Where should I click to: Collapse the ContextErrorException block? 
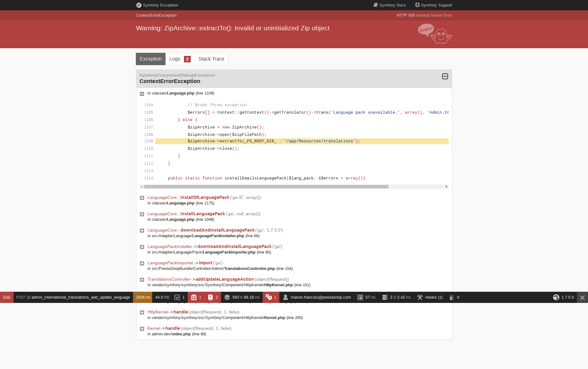tap(445, 76)
